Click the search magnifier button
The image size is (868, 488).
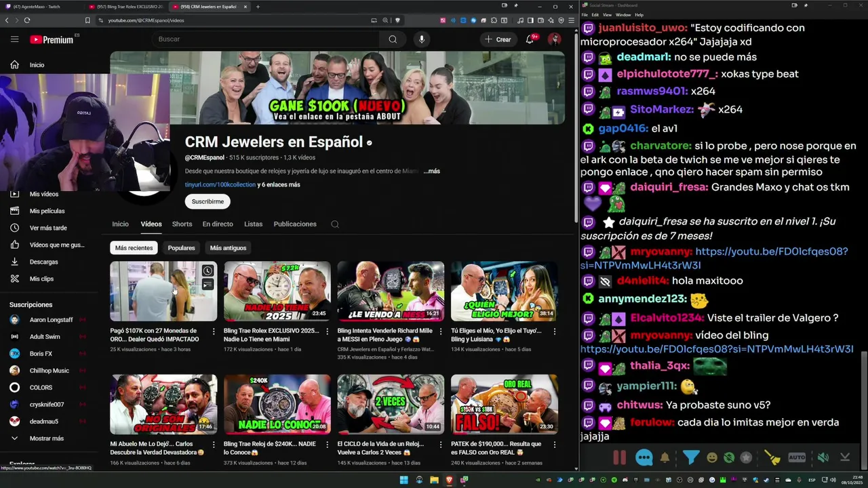[x=393, y=39]
